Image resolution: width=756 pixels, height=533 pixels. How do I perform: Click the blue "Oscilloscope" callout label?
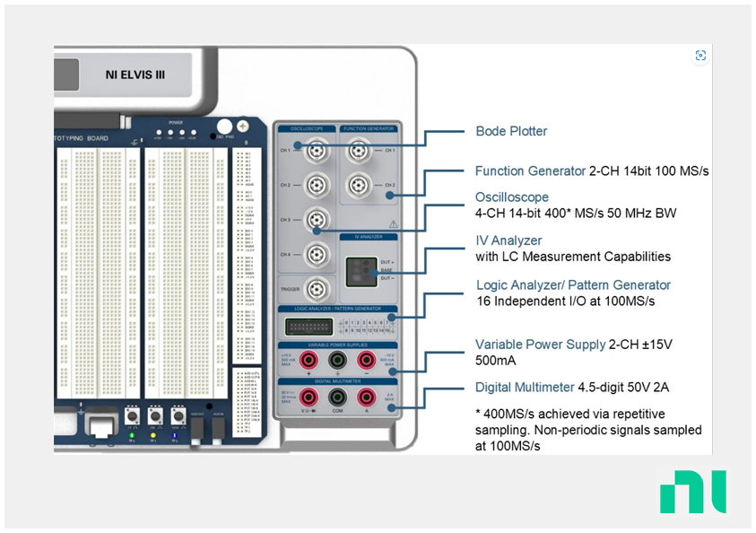tap(512, 197)
